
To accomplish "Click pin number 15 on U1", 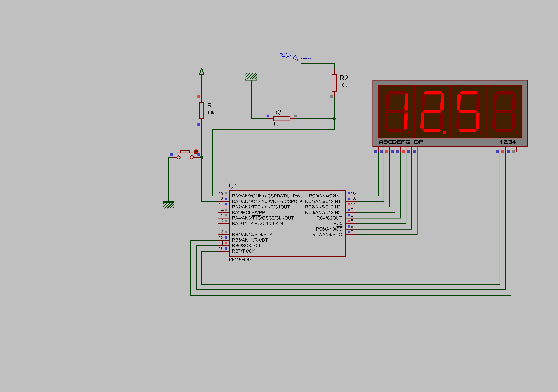I will tap(353, 199).
